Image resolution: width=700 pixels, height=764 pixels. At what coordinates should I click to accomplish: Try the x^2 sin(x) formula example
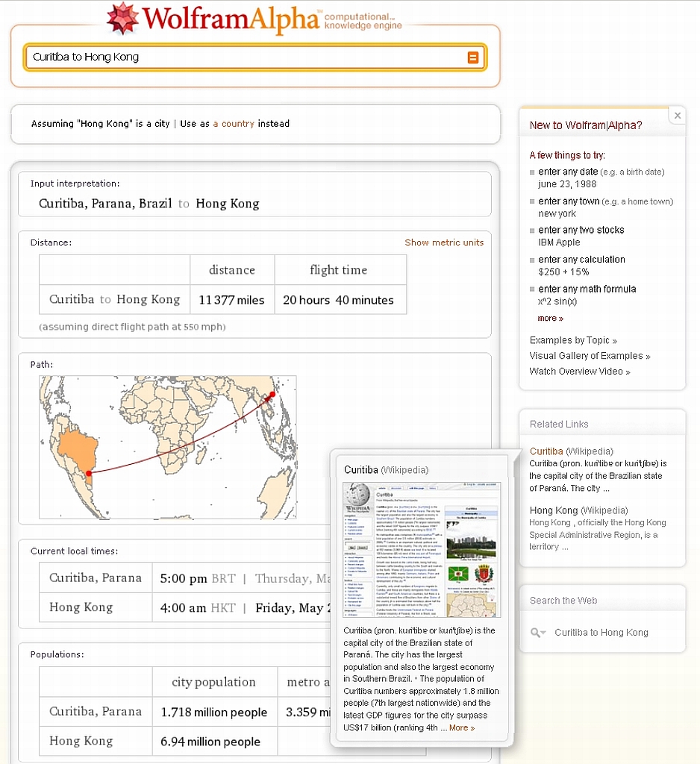[x=557, y=301]
